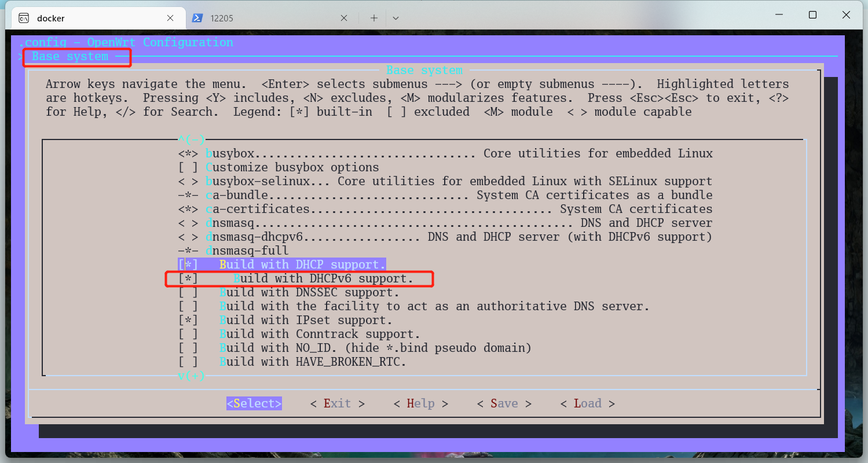Close the 12205 PowerShell tab
This screenshot has width=868, height=463.
click(x=344, y=18)
